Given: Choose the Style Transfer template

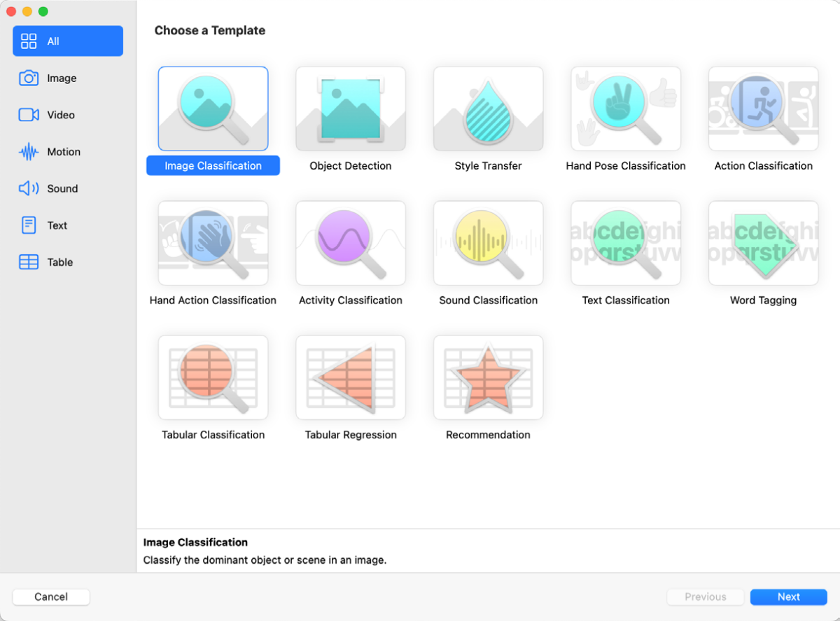Looking at the screenshot, I should (488, 109).
